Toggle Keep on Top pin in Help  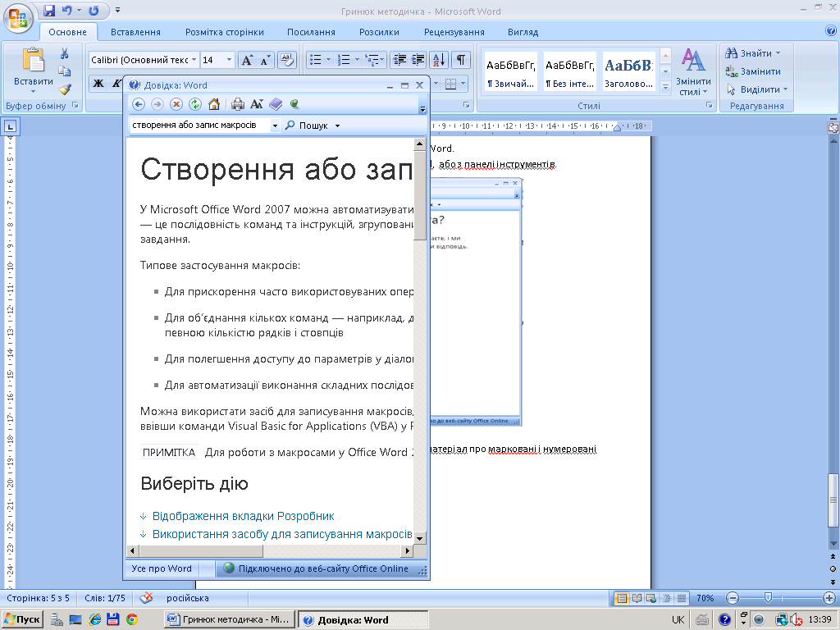pos(294,104)
